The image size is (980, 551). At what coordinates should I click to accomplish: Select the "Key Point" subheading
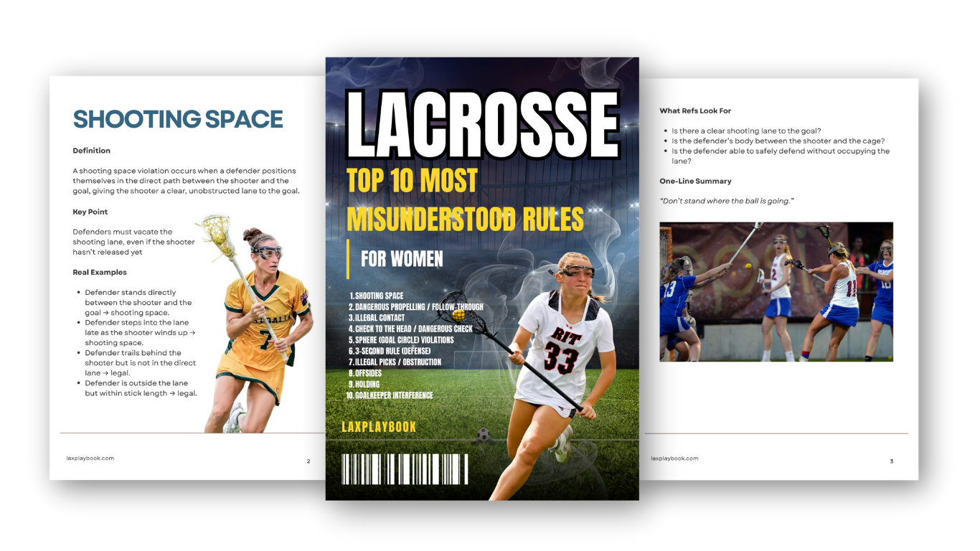(x=90, y=212)
